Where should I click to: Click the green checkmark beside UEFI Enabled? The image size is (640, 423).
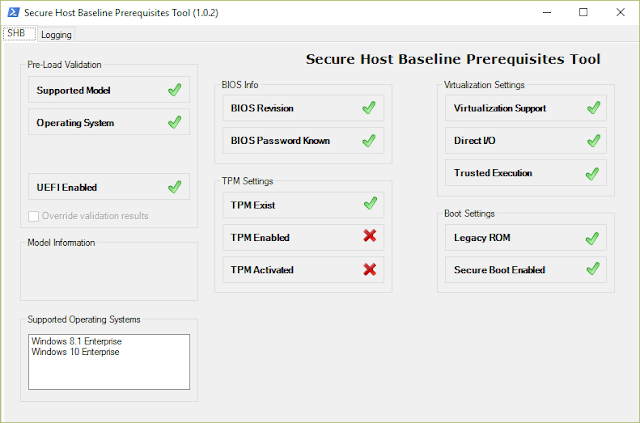pyautogui.click(x=174, y=186)
